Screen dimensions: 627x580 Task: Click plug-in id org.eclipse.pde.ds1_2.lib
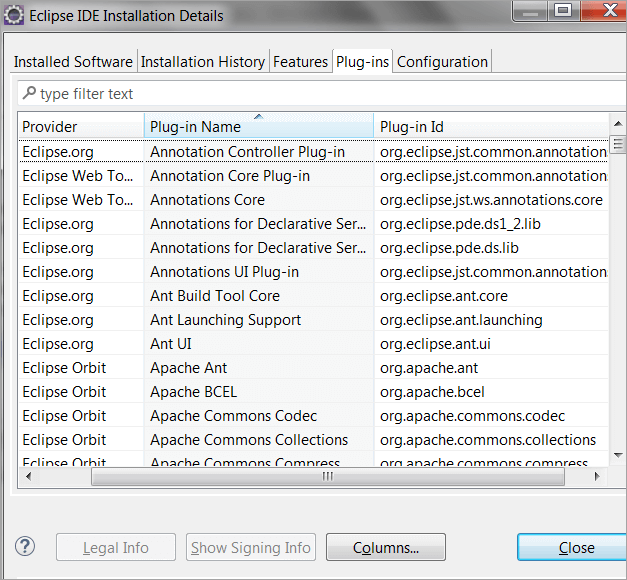coord(460,224)
